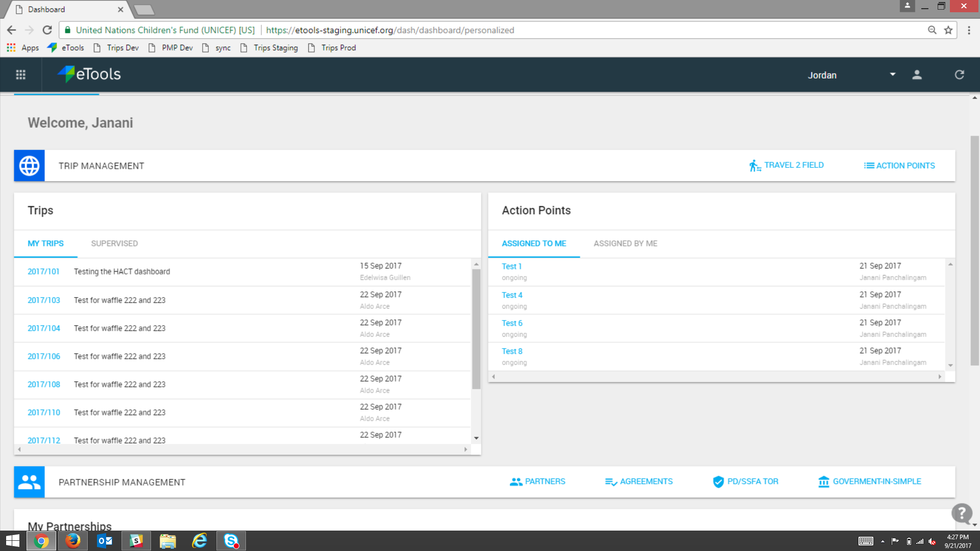The width and height of the screenshot is (980, 551).
Task: Open trip 2017/101 details
Action: click(43, 271)
